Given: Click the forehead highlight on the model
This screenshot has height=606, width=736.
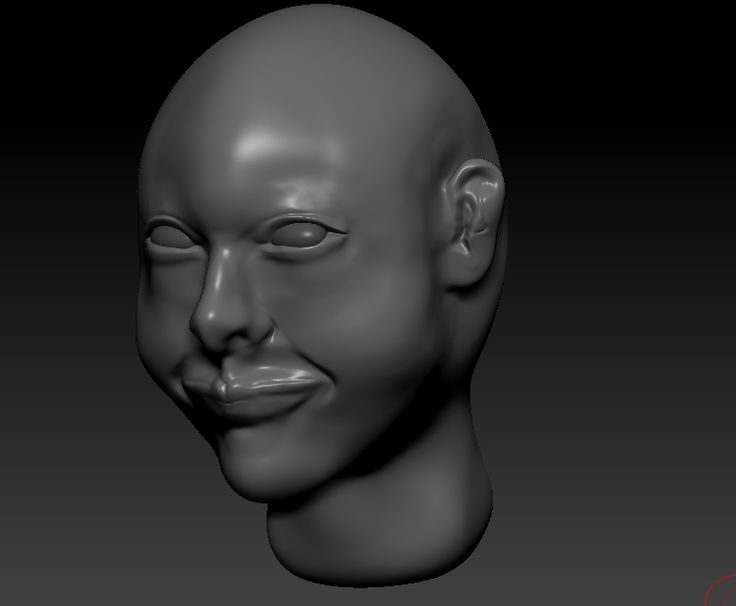Looking at the screenshot, I should (x=263, y=146).
